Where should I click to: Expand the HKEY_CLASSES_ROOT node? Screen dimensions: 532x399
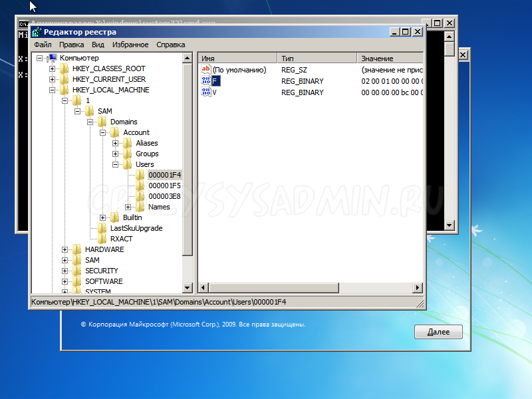53,68
